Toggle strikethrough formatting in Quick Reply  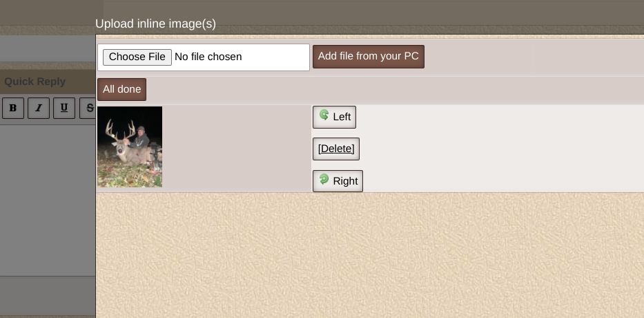[x=88, y=108]
